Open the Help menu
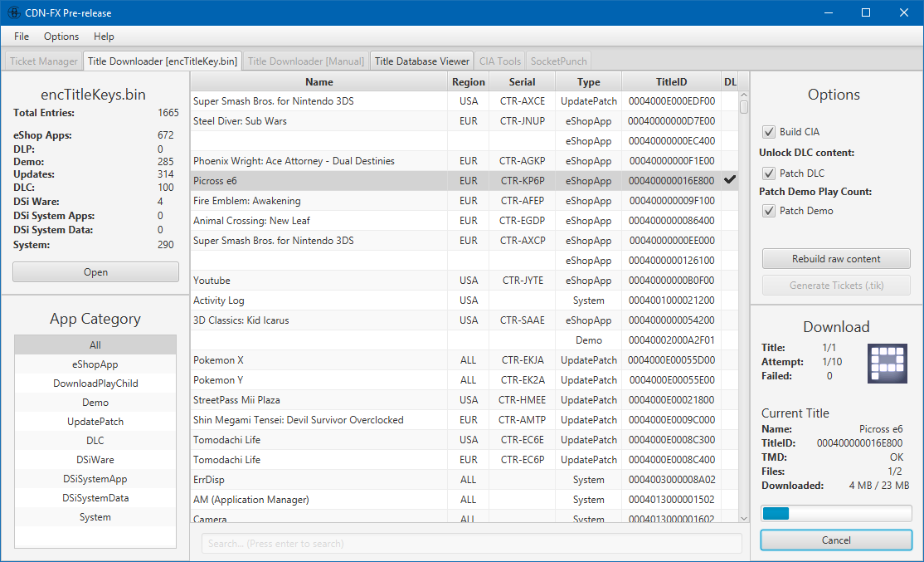 point(104,36)
